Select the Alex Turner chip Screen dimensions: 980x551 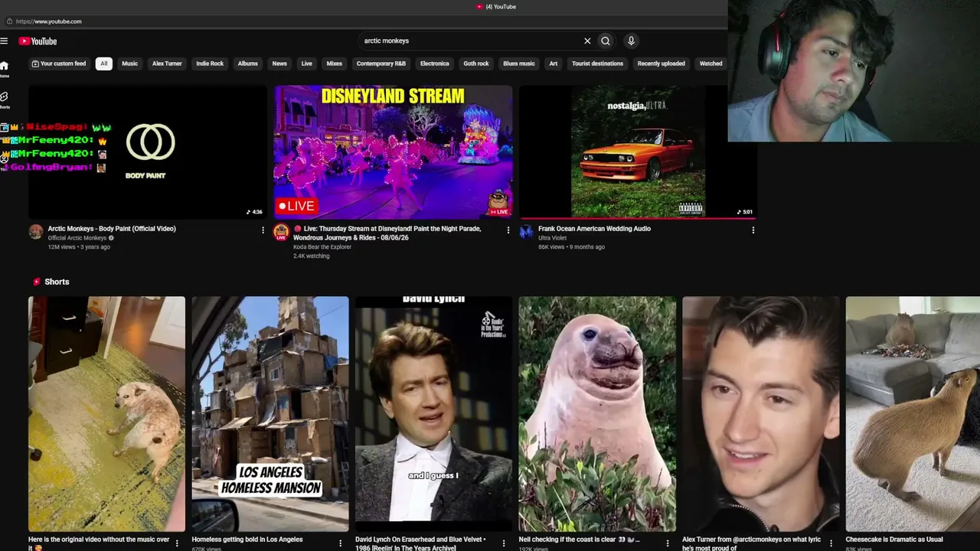pyautogui.click(x=167, y=64)
